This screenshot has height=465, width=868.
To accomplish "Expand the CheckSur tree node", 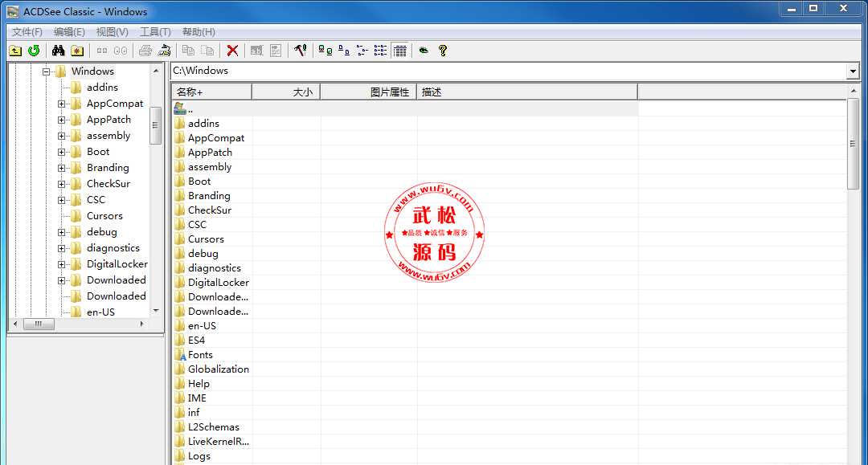I will [x=61, y=184].
